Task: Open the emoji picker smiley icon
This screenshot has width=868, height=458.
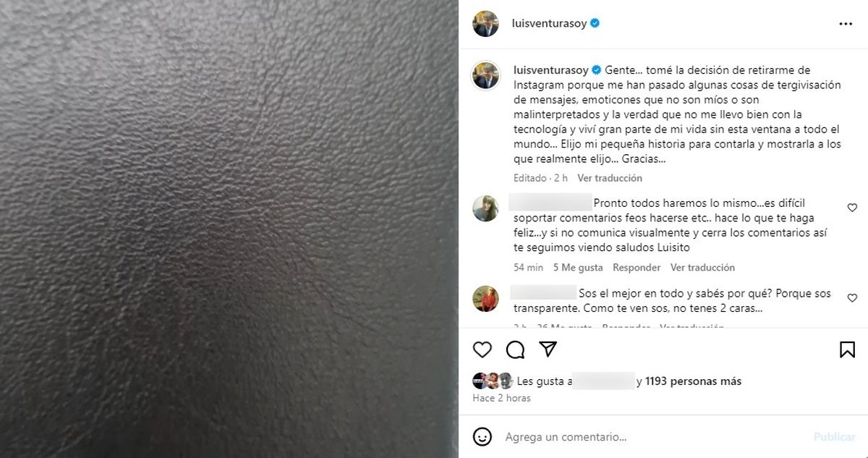Action: tap(482, 436)
